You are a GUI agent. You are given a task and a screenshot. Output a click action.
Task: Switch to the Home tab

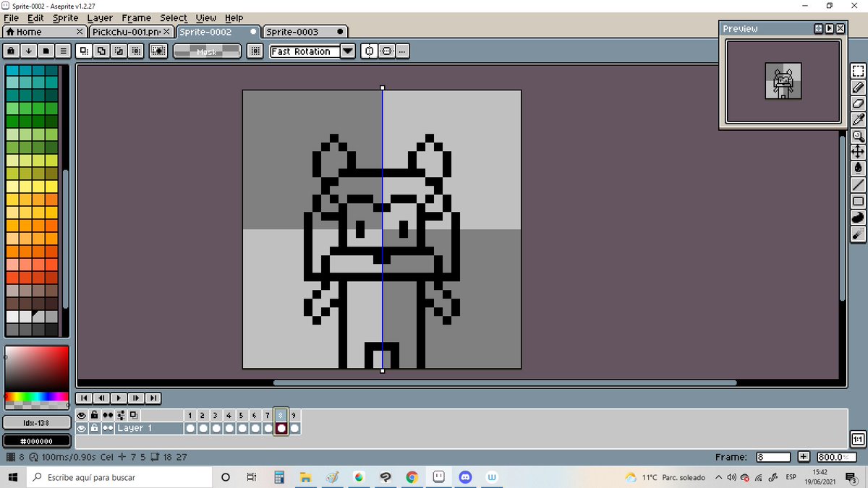click(43, 32)
